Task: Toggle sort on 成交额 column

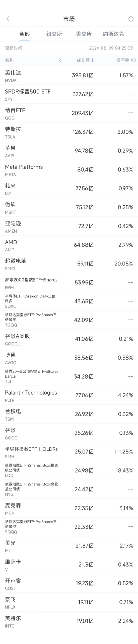Action: coord(85,60)
